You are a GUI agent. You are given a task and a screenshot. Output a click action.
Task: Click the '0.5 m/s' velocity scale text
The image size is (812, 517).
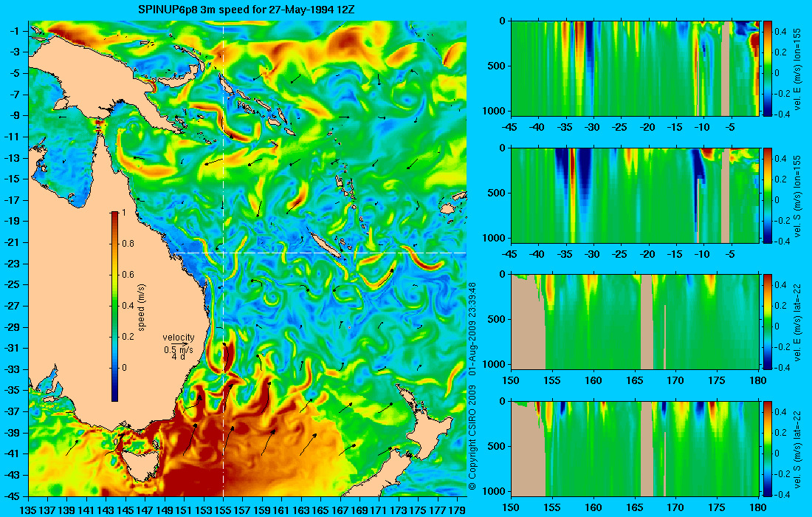click(x=178, y=350)
